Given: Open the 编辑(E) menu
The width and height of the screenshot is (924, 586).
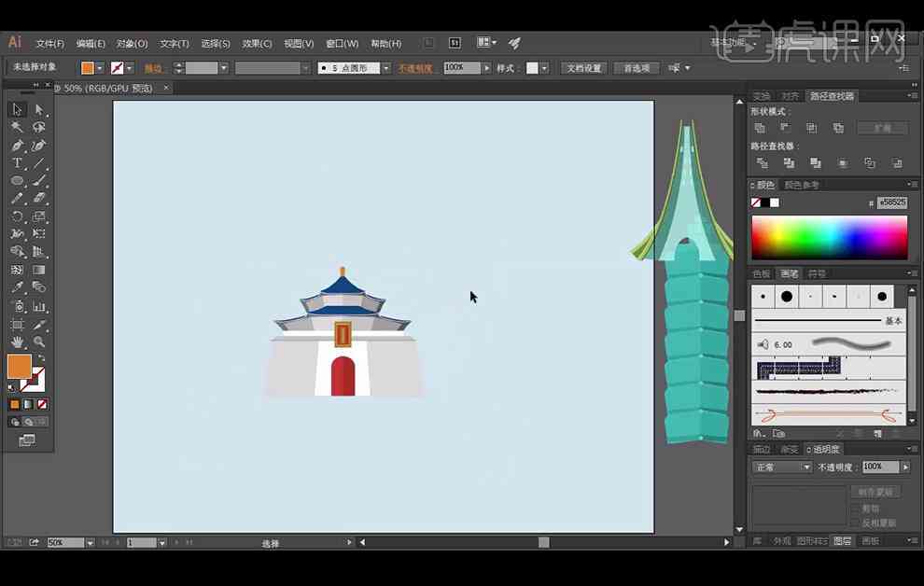Looking at the screenshot, I should [x=91, y=44].
